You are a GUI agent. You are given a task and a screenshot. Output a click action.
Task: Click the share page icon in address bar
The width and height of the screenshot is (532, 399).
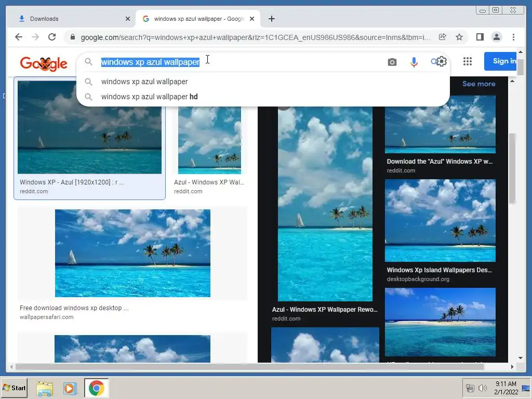[442, 37]
